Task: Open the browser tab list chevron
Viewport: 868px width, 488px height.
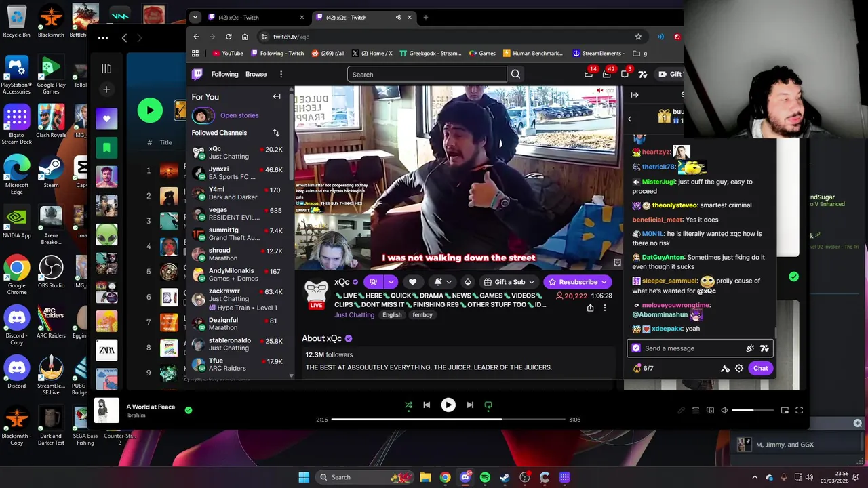Action: pyautogui.click(x=195, y=17)
